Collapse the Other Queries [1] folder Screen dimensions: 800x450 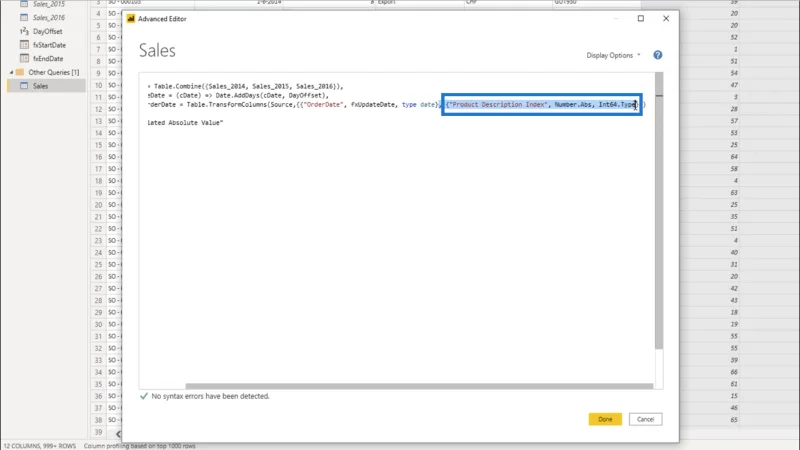[11, 72]
